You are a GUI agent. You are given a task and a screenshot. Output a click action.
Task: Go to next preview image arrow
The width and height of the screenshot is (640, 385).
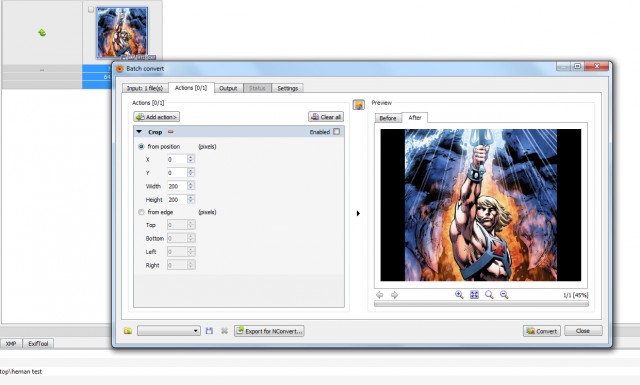[x=394, y=295]
